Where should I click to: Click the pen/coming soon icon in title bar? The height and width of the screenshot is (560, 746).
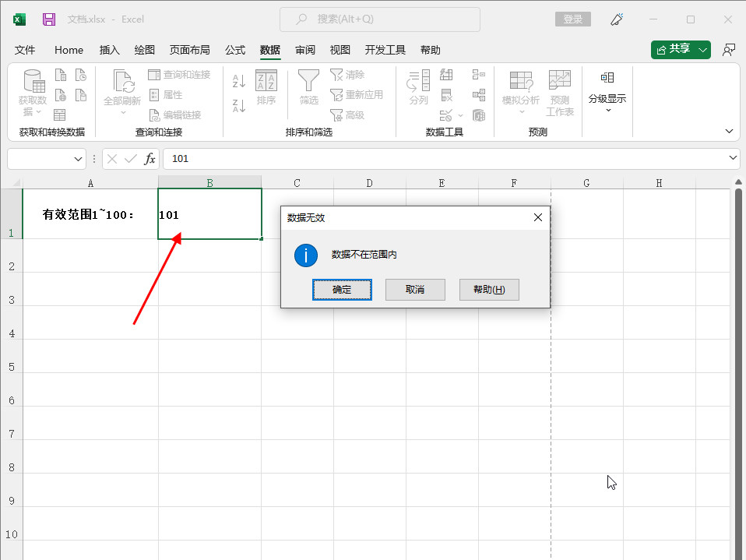tap(617, 19)
